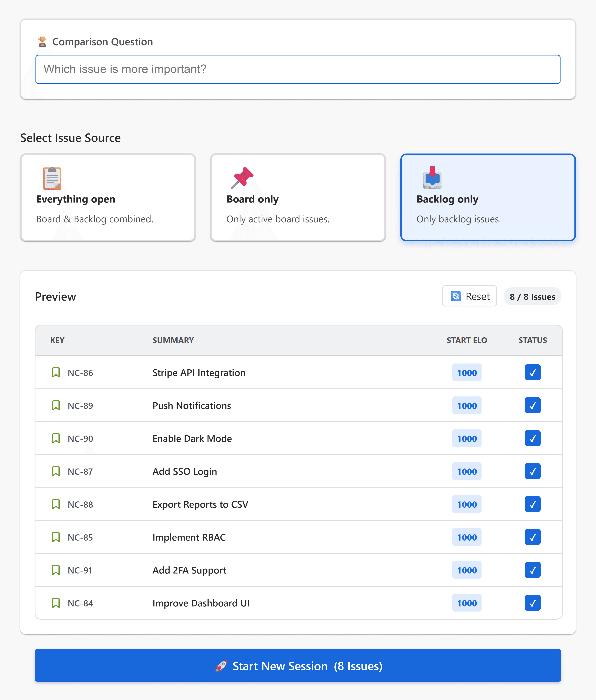Viewport: 596px width, 700px height.
Task: Click the Select Issue Source heading
Action: [70, 138]
